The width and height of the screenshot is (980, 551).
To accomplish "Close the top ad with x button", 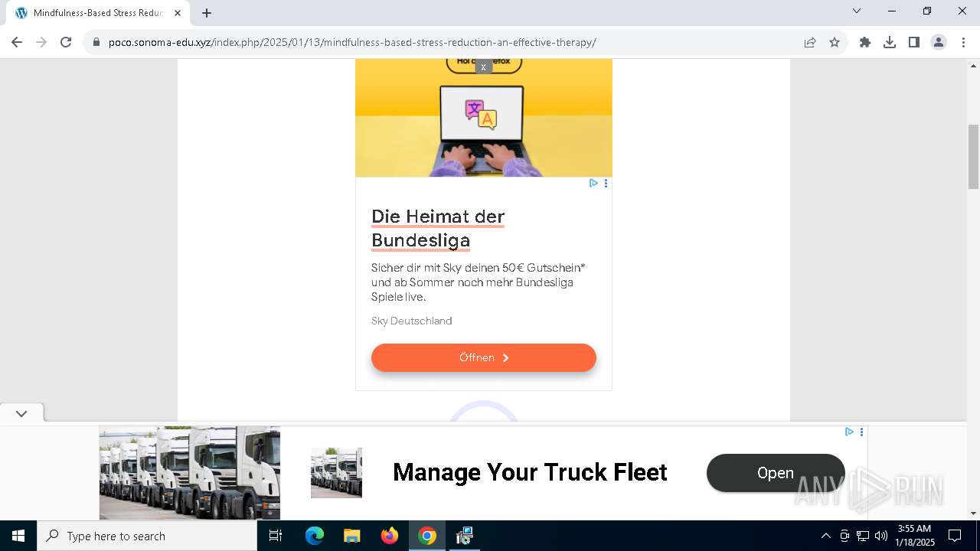I will (483, 67).
